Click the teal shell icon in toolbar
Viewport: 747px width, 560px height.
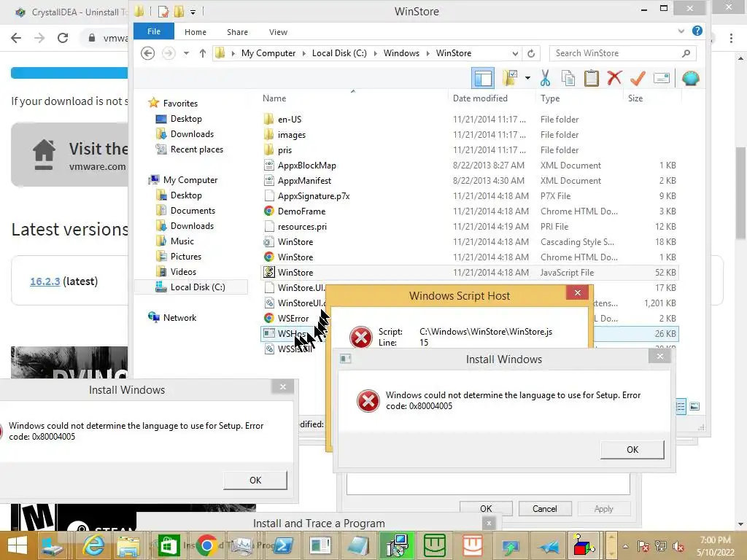[x=690, y=78]
